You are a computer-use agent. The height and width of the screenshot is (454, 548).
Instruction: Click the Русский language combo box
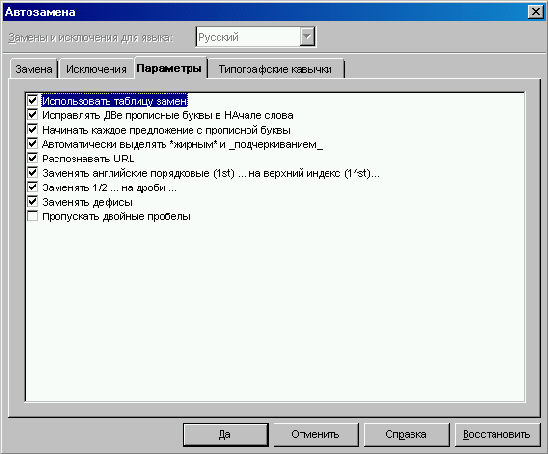click(x=256, y=37)
